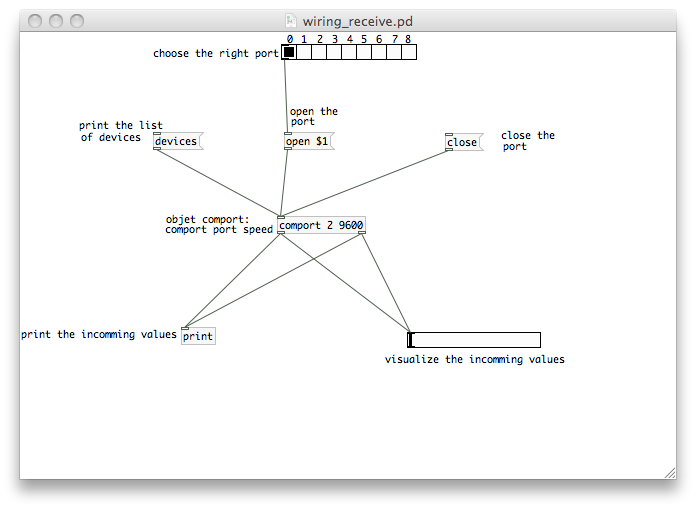Click the close message box
The image size is (696, 509).
pos(462,143)
